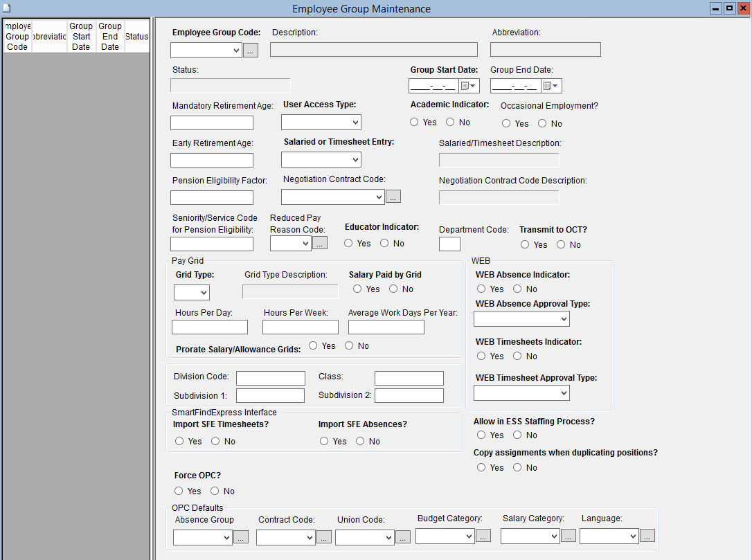Click Negotiation Contract Code lookup ellipsis button
The height and width of the screenshot is (560, 752).
[393, 197]
